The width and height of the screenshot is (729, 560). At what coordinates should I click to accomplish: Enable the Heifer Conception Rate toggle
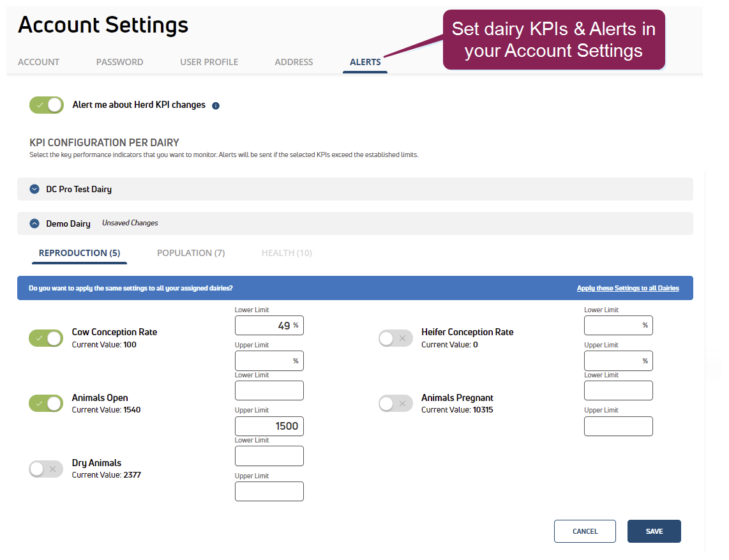click(x=396, y=338)
